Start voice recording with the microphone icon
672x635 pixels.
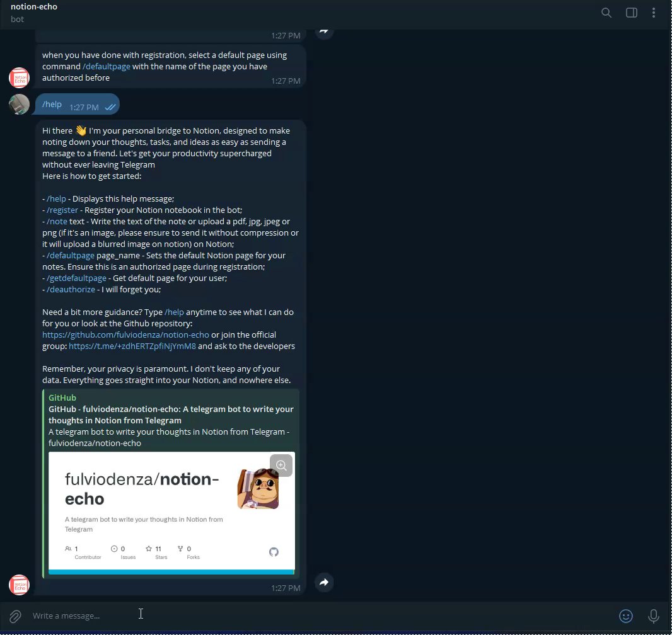(653, 615)
